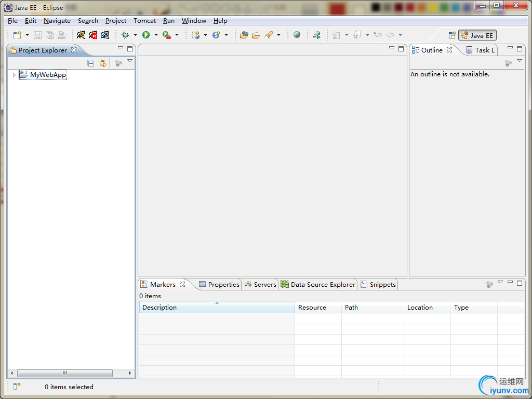The image size is (532, 399).
Task: Open the Outline View Menu triangle
Action: coord(520,61)
